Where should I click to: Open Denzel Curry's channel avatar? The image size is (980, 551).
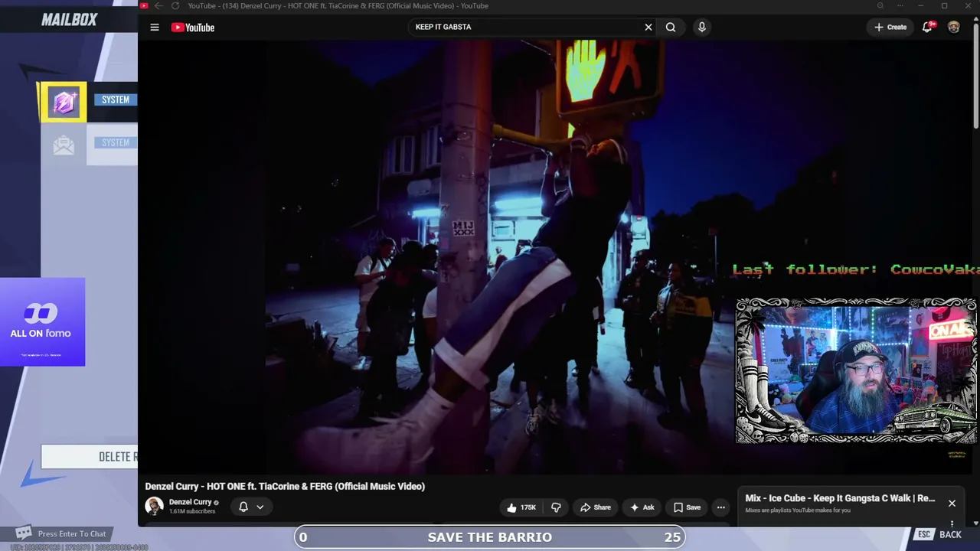pos(155,506)
